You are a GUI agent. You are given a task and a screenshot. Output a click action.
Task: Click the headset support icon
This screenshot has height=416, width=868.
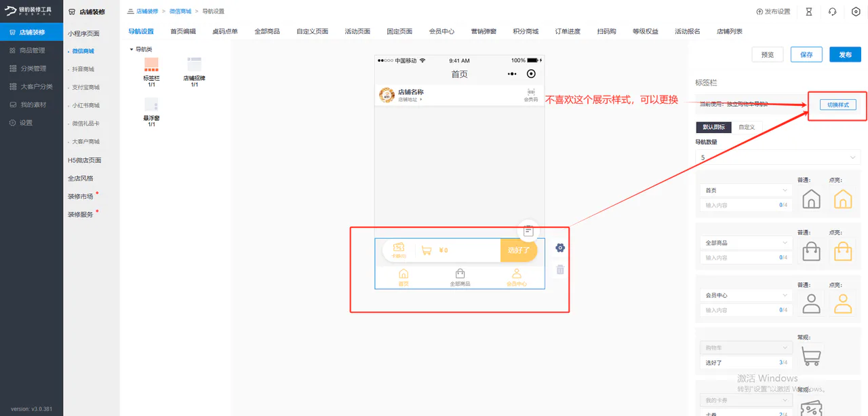(832, 12)
